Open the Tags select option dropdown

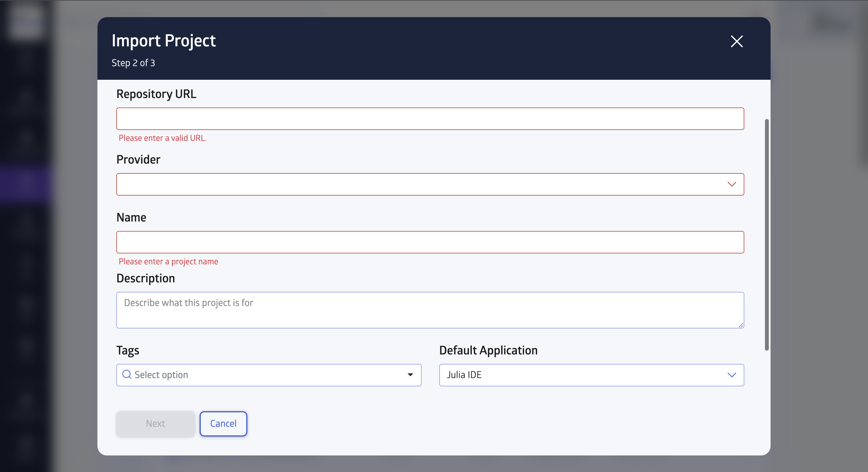click(x=269, y=375)
